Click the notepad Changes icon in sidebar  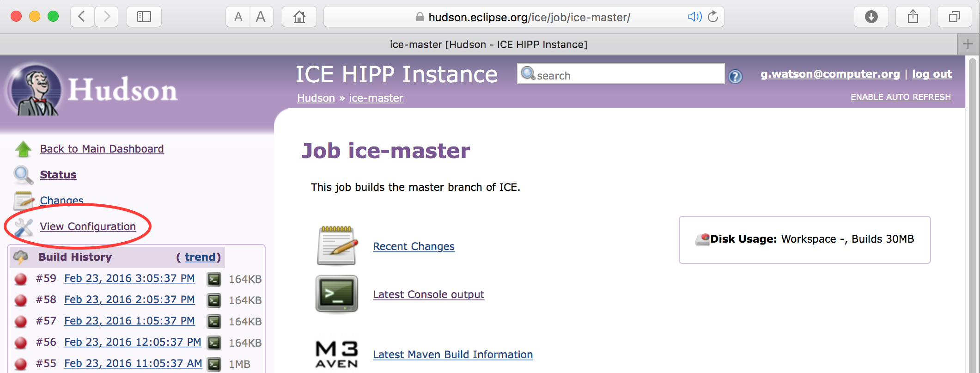click(x=24, y=201)
